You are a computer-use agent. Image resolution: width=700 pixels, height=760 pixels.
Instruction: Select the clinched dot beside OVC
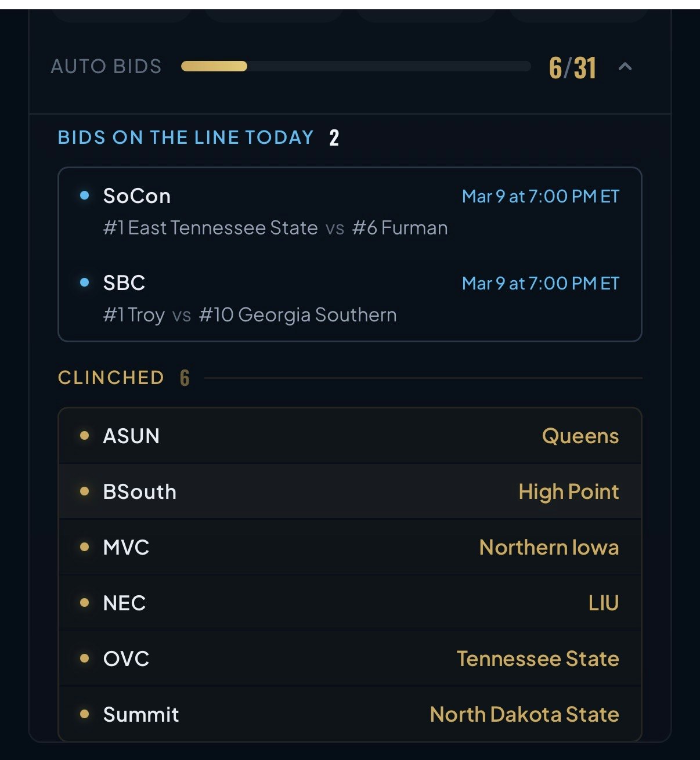point(85,658)
